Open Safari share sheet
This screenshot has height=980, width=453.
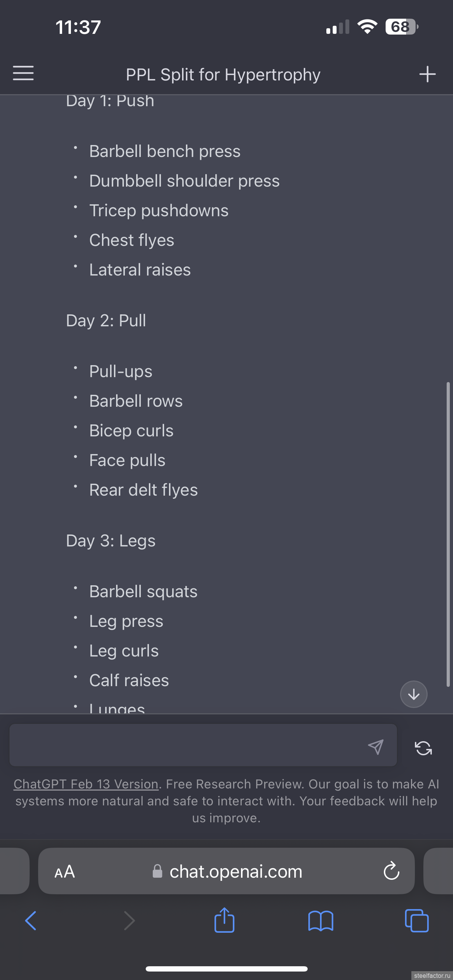[224, 920]
